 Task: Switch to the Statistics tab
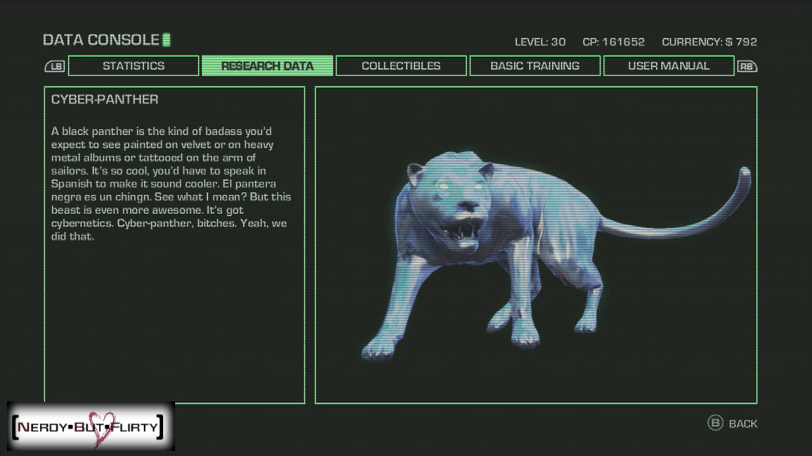(x=133, y=66)
